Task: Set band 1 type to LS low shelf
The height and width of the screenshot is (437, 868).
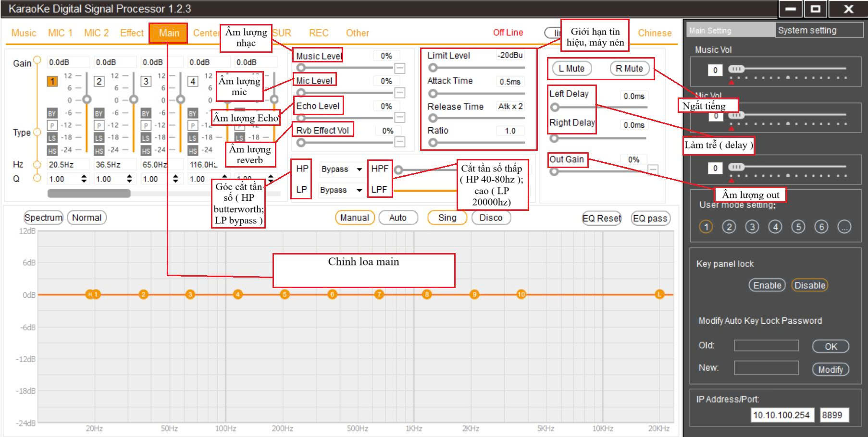Action: [52, 138]
